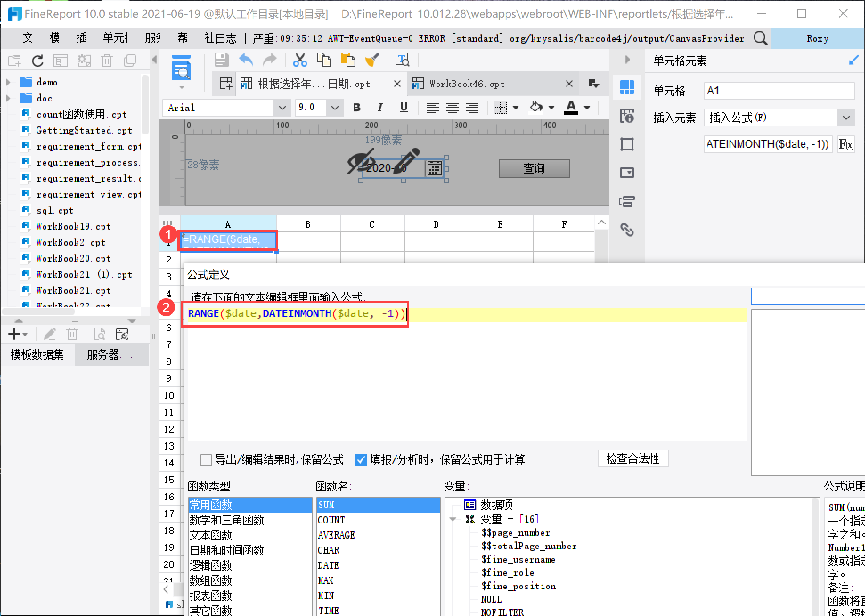
Task: Click the search magnifier icon
Action: coord(760,38)
